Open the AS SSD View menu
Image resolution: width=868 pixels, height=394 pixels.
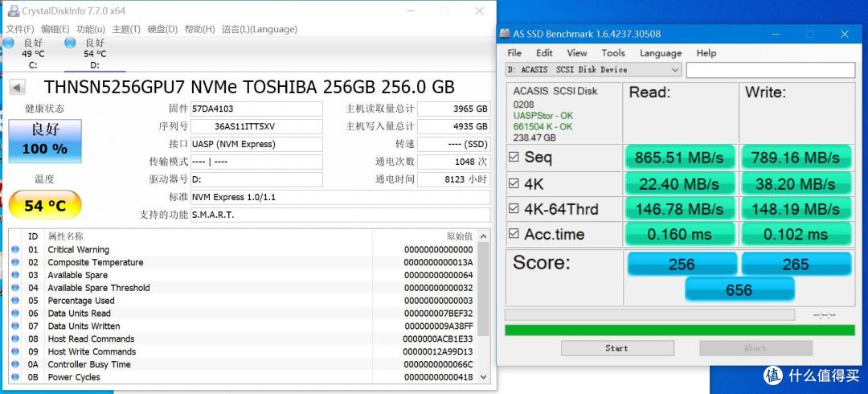pyautogui.click(x=577, y=53)
